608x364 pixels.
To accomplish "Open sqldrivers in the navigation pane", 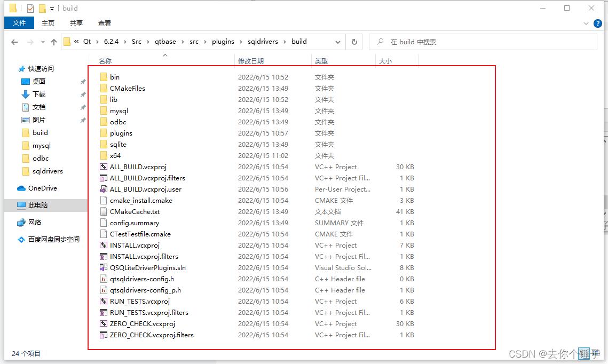I will point(48,171).
